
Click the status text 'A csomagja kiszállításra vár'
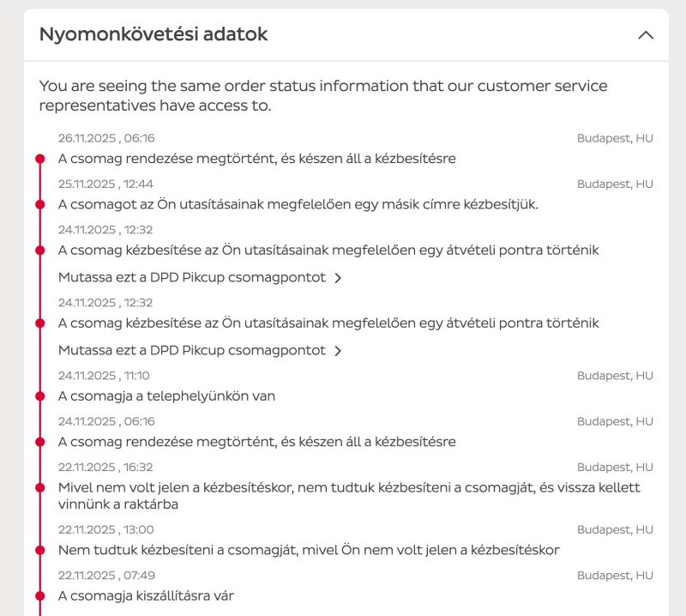pyautogui.click(x=146, y=595)
